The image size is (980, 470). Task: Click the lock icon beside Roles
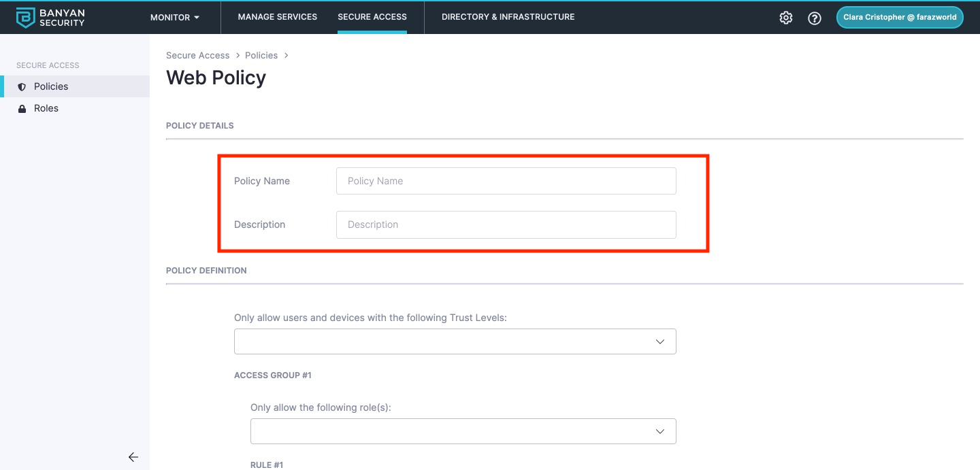click(x=22, y=109)
